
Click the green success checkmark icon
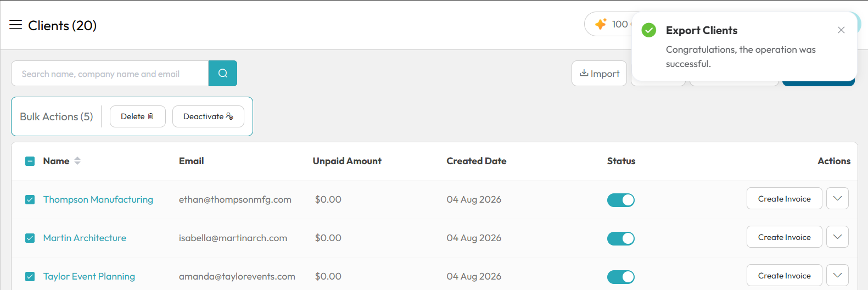point(649,30)
